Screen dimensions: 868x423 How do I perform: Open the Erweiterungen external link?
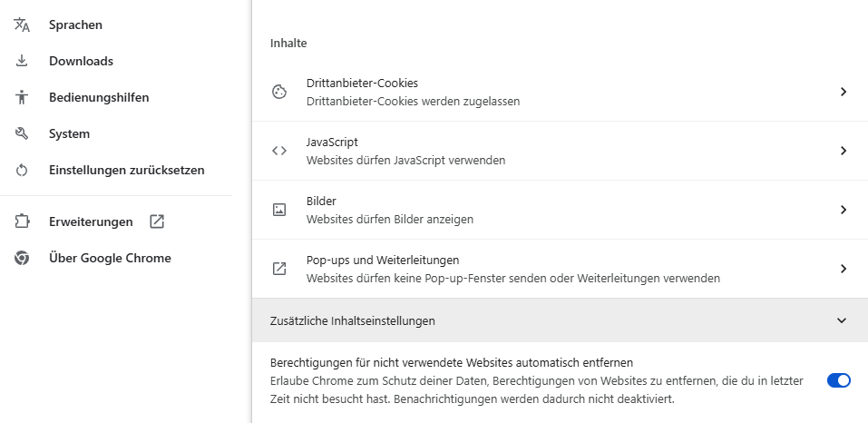tap(157, 221)
